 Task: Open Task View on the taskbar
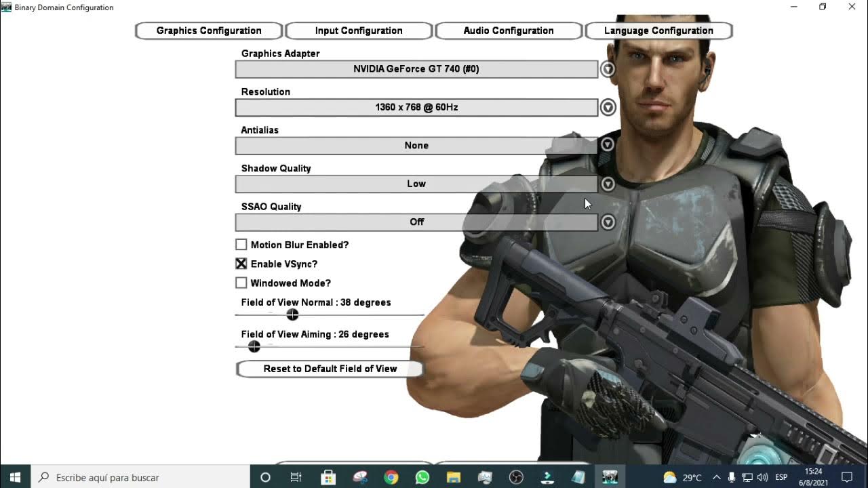(296, 477)
